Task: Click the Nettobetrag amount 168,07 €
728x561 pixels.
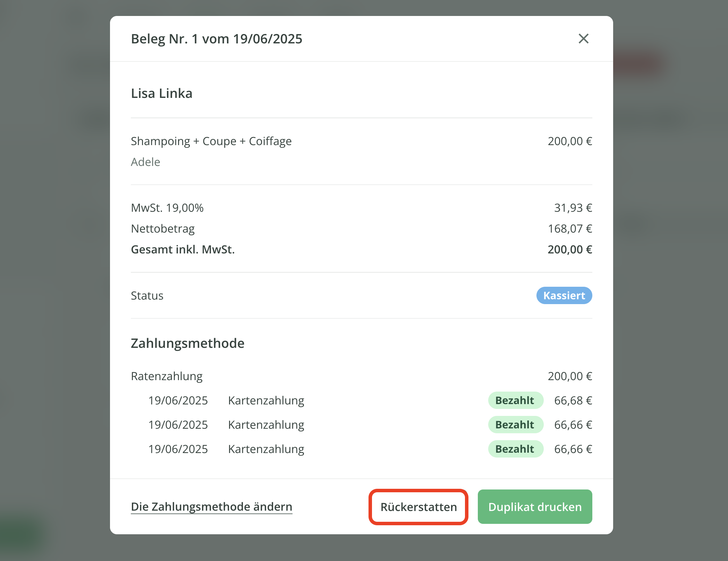Action: point(569,229)
